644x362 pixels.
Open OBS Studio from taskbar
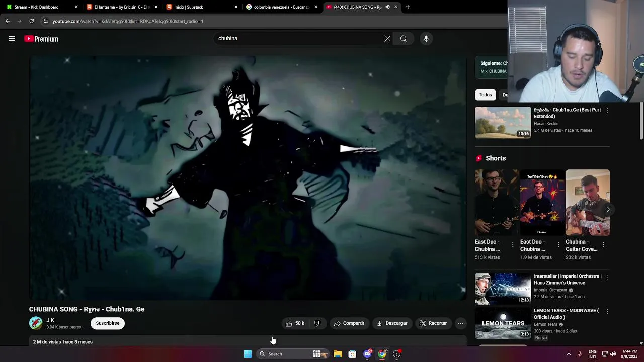coord(396,354)
